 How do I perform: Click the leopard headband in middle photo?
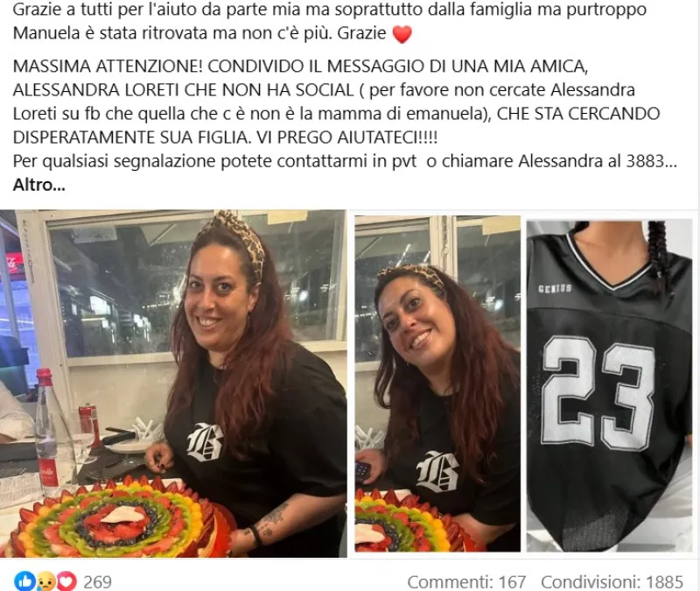[410, 274]
